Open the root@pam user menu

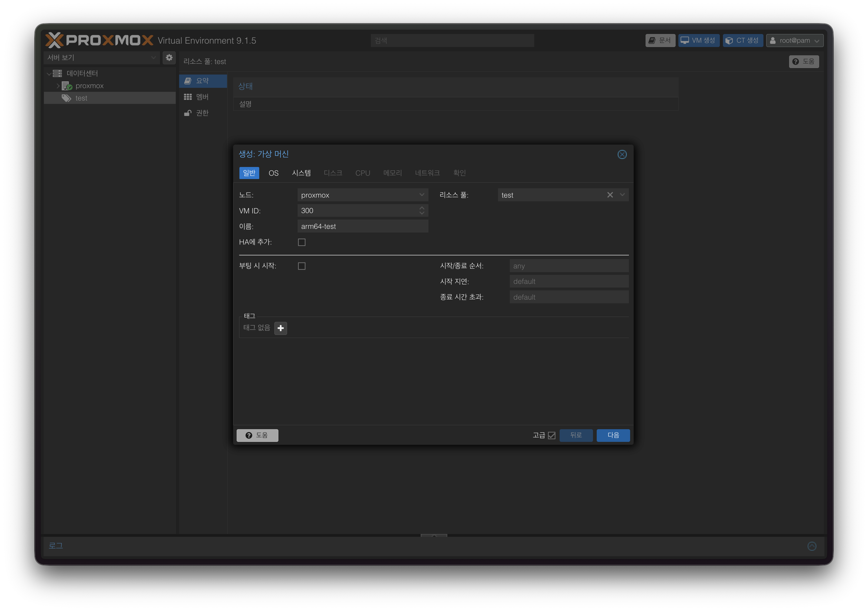(794, 41)
